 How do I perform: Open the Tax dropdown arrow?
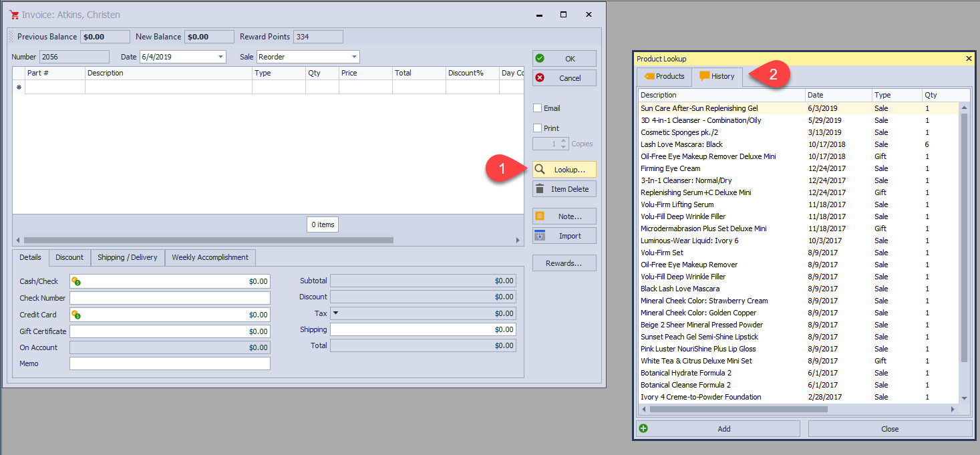click(336, 313)
